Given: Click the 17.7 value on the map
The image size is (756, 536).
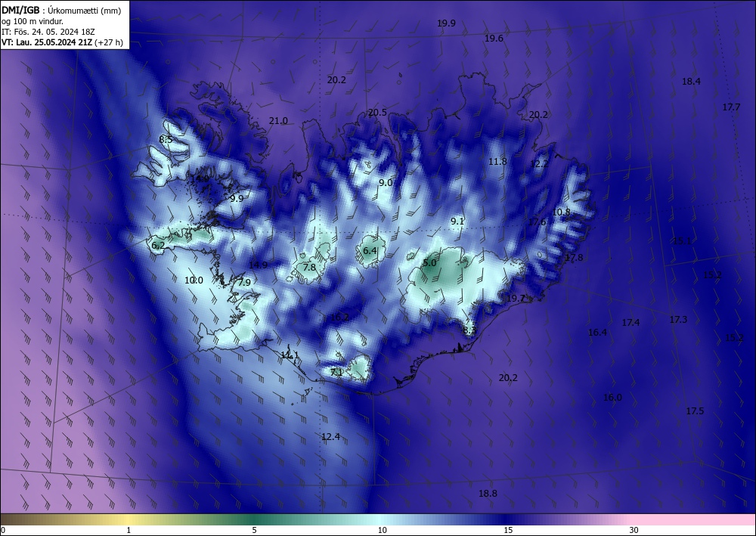Looking at the screenshot, I should pyautogui.click(x=731, y=107).
